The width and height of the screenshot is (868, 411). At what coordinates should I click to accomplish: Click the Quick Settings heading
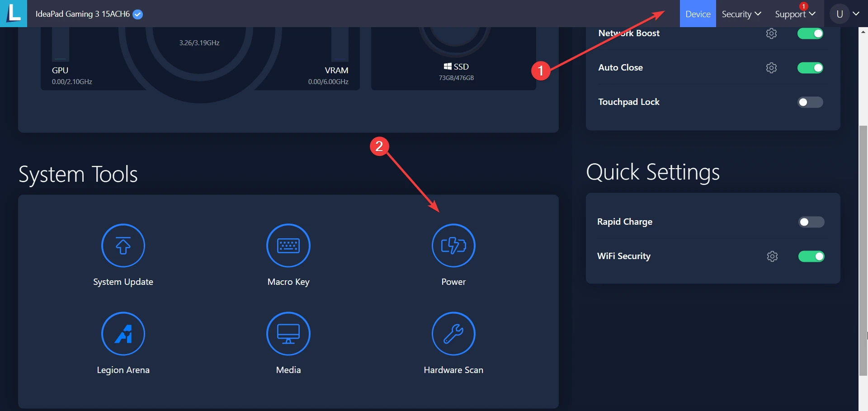(x=653, y=173)
